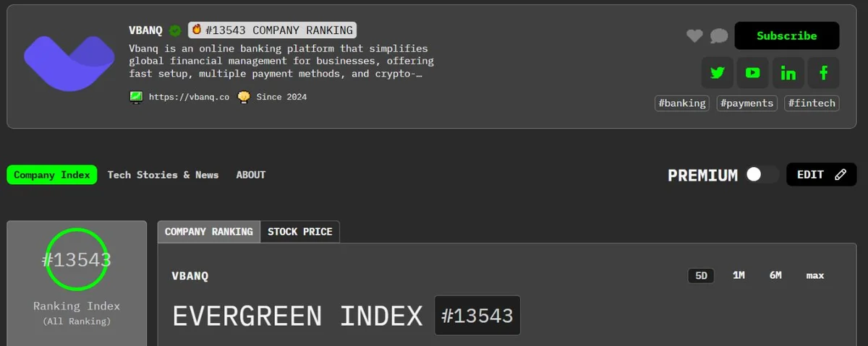Screen dimensions: 868x346
Task: Select the 6M time range
Action: (x=775, y=276)
